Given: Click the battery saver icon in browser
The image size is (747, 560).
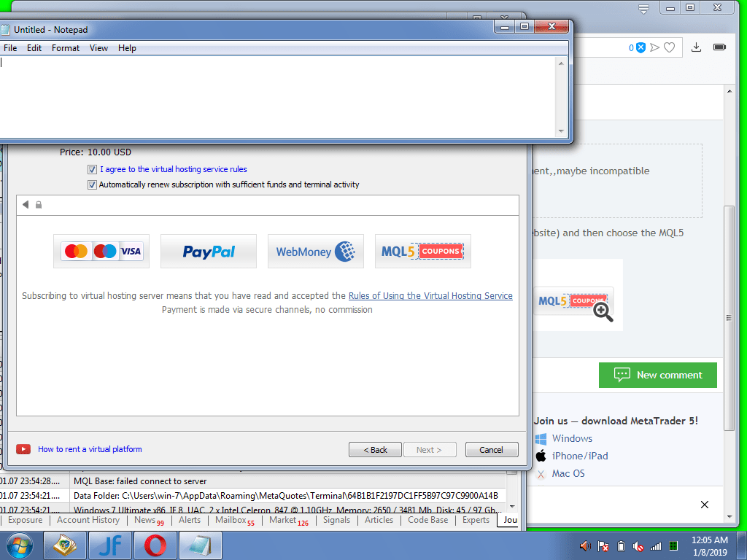Looking at the screenshot, I should (719, 47).
